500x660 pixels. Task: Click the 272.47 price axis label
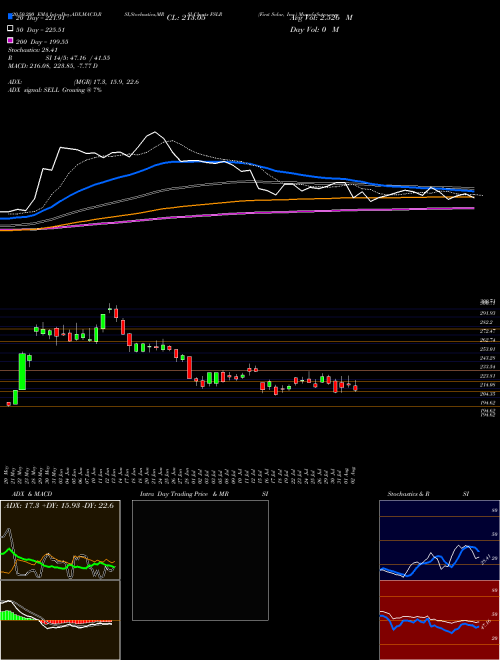click(x=488, y=331)
